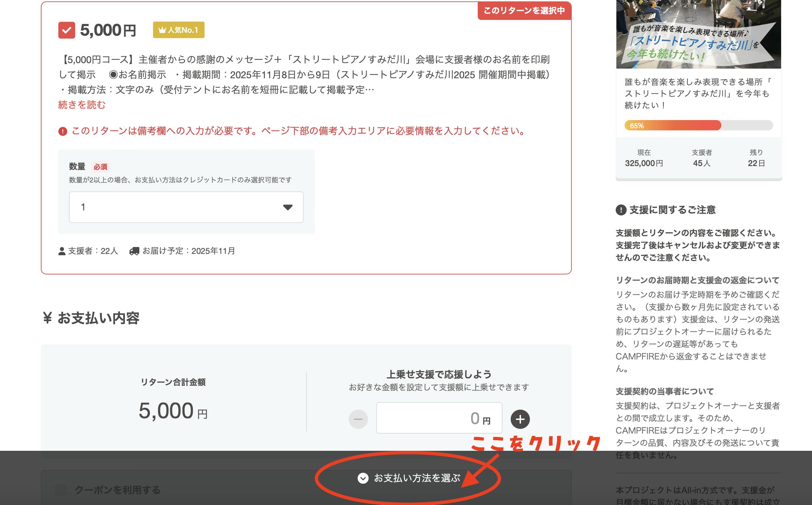The image size is (812, 505).
Task: Click the delivery truck icon
Action: point(134,251)
